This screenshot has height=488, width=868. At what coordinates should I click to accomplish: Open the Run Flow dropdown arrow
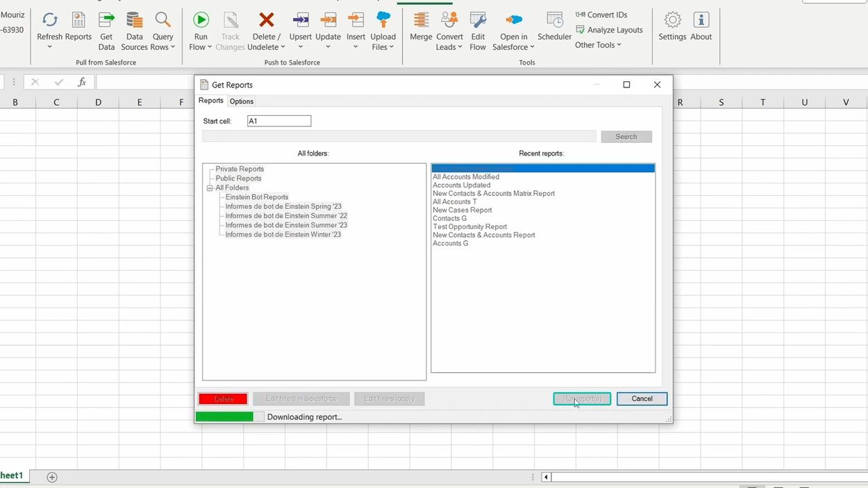[x=210, y=47]
